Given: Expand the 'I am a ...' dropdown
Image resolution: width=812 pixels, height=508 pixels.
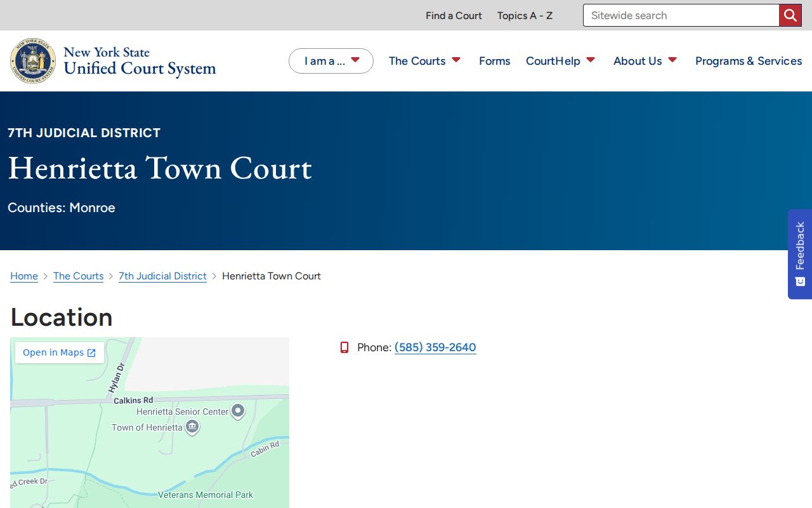Looking at the screenshot, I should pos(331,61).
